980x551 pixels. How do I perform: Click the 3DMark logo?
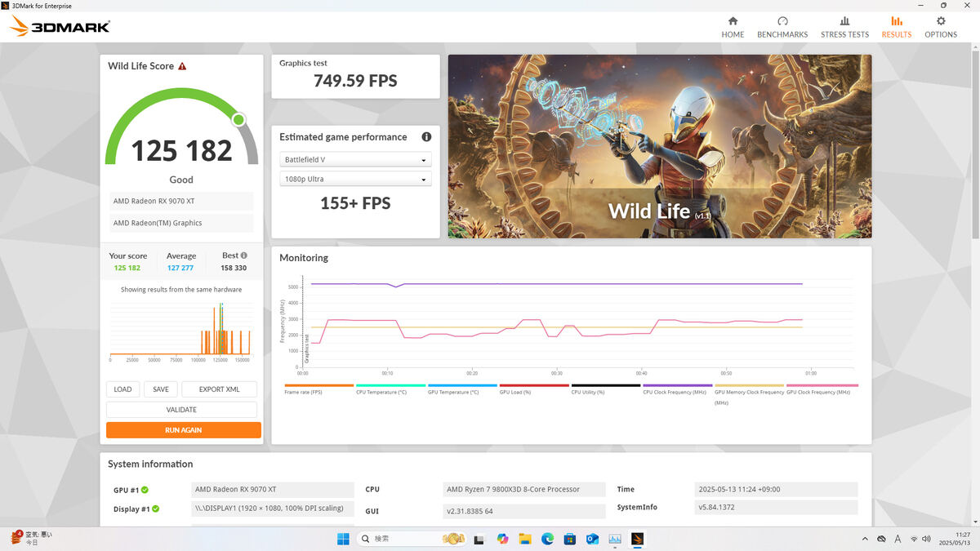(x=60, y=27)
